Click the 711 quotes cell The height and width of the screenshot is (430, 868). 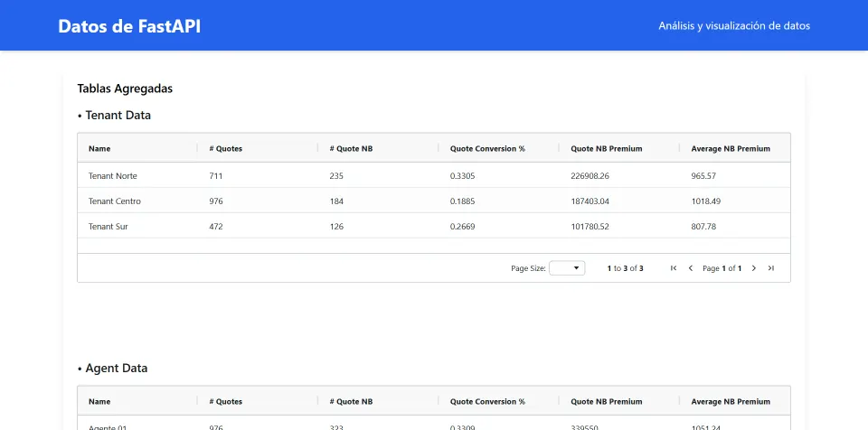[216, 176]
